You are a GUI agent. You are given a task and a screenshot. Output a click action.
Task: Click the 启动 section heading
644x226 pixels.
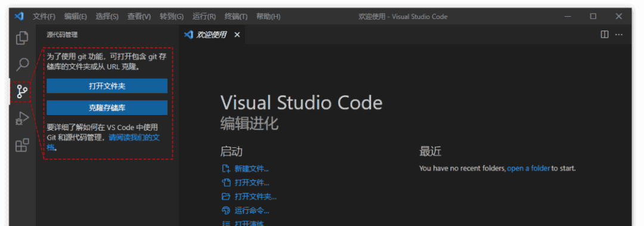(231, 151)
